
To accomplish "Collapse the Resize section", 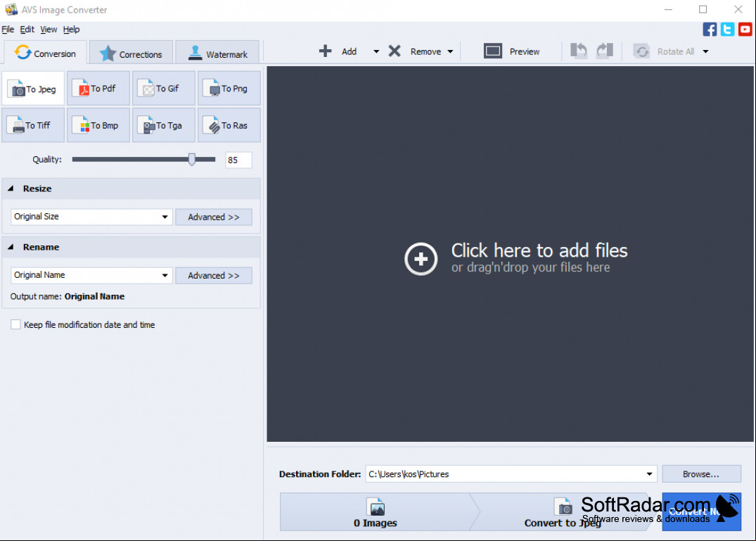I will point(11,189).
